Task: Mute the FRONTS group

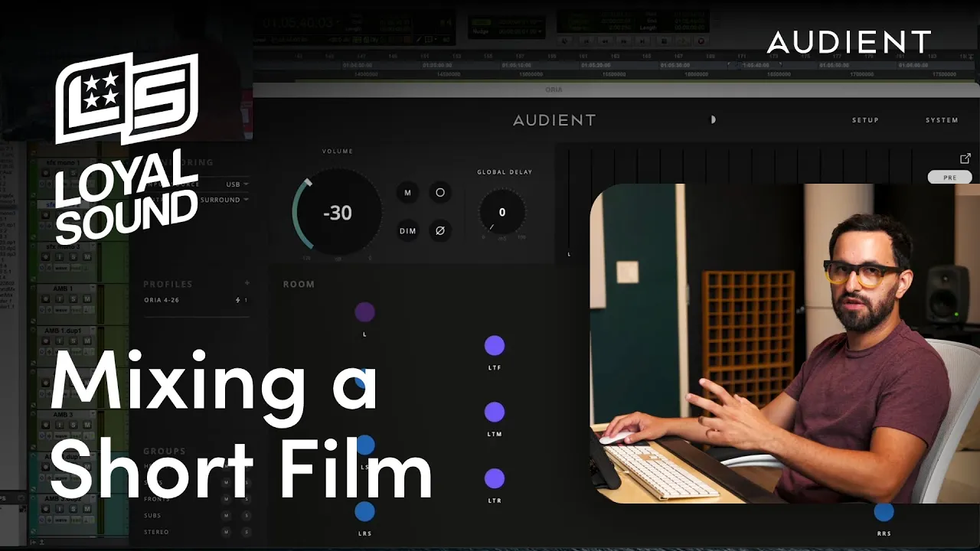Action: [x=226, y=499]
